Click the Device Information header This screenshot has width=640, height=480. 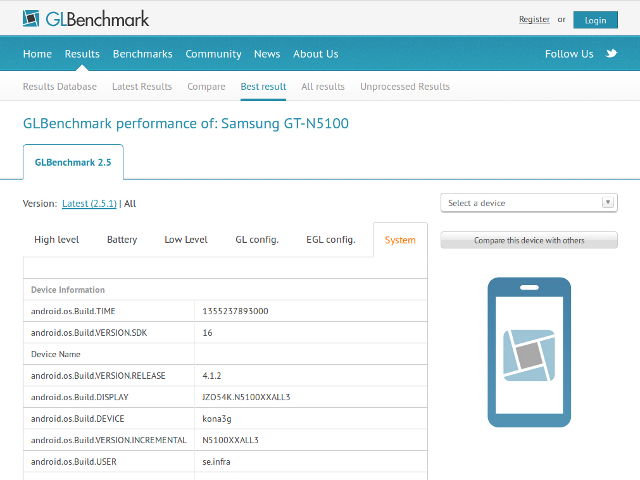[x=68, y=290]
